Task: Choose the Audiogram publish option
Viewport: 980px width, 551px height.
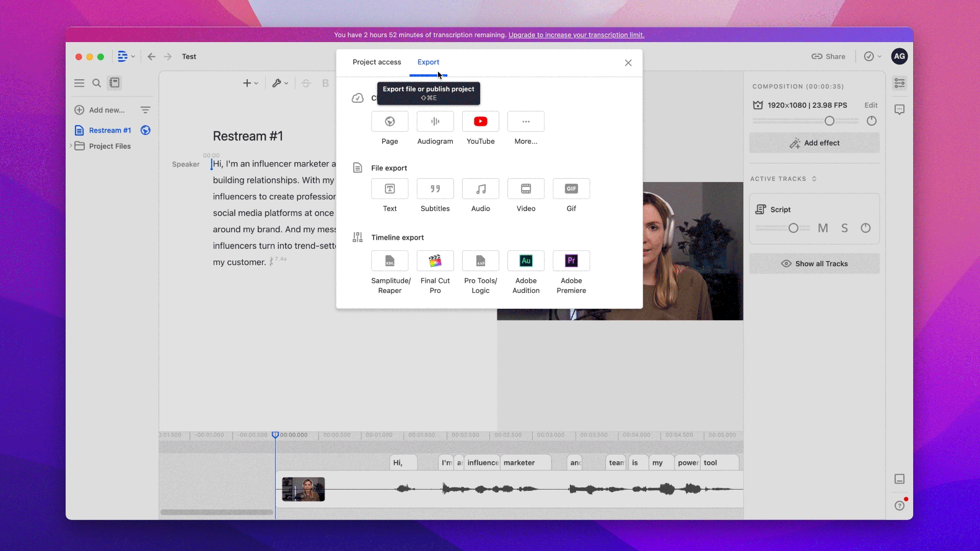Action: pos(435,121)
